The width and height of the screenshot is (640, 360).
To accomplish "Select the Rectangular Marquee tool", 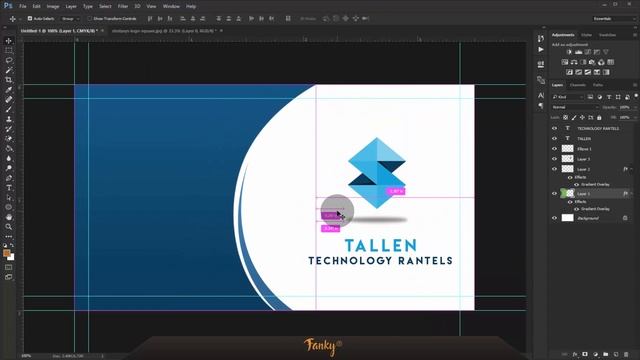I will pos(9,51).
